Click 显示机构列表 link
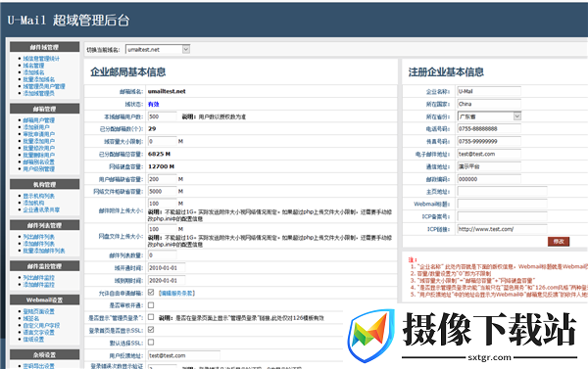Viewport: 588px width, 369px height. pos(38,196)
